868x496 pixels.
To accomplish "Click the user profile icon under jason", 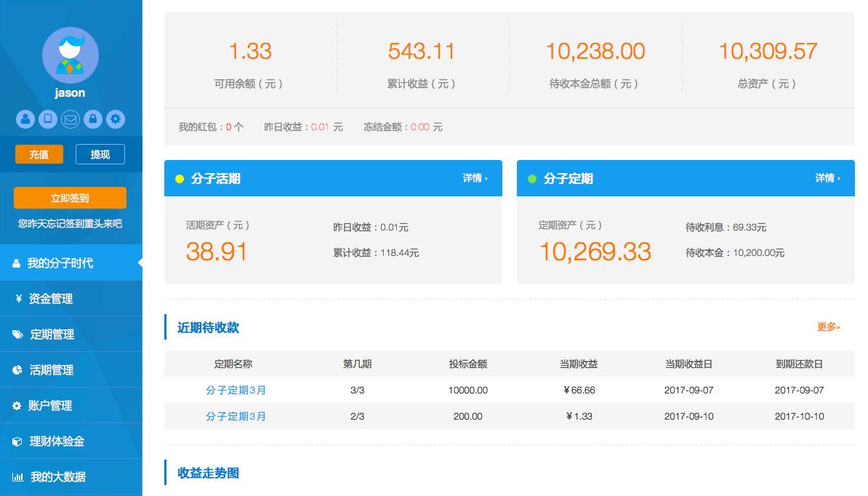I will point(25,119).
